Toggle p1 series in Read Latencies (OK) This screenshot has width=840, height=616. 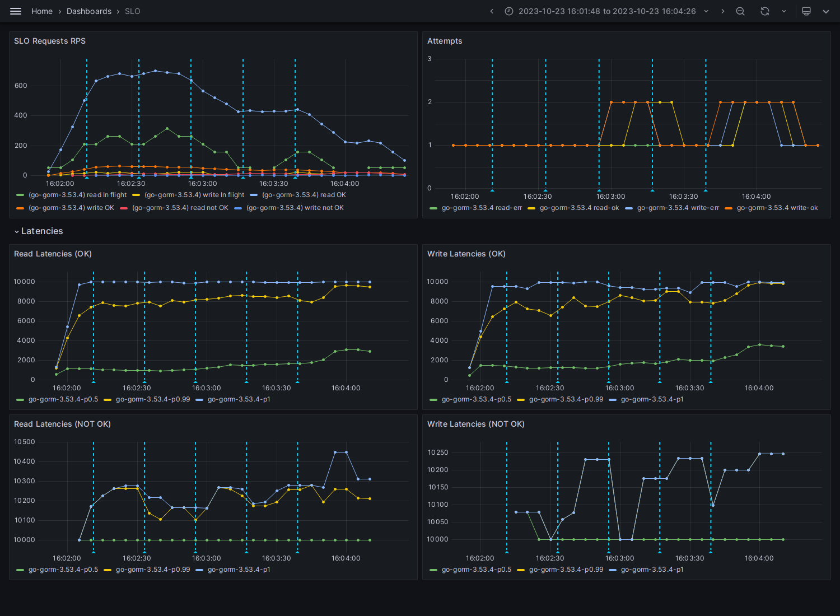tap(239, 399)
